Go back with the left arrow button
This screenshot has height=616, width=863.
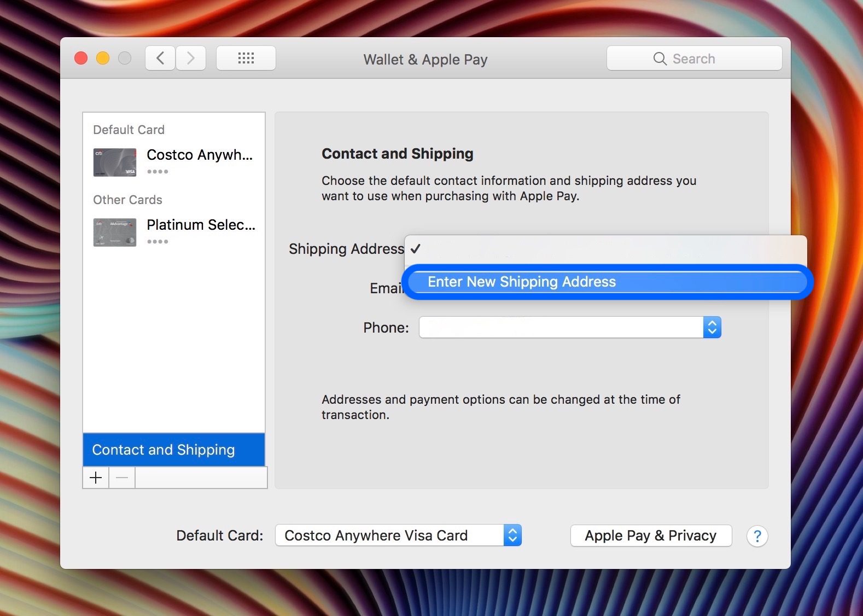160,58
